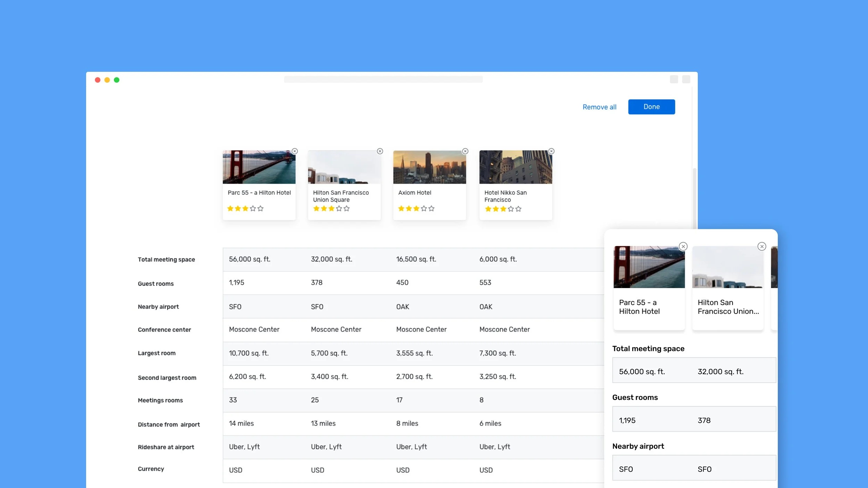The height and width of the screenshot is (488, 868).
Task: Open Hilton row house image in mobile panel
Action: (728, 267)
